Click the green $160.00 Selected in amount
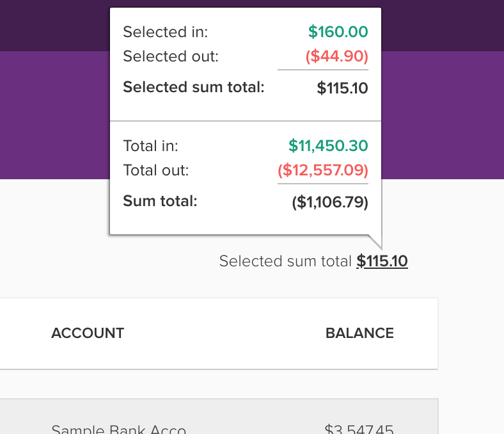 tap(338, 32)
